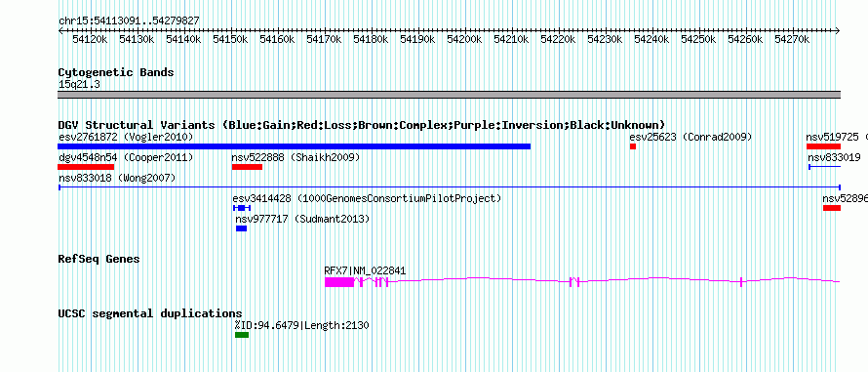Select the small red esv25623 Conrad2009 marker
This screenshot has height=372, width=868.
click(633, 146)
